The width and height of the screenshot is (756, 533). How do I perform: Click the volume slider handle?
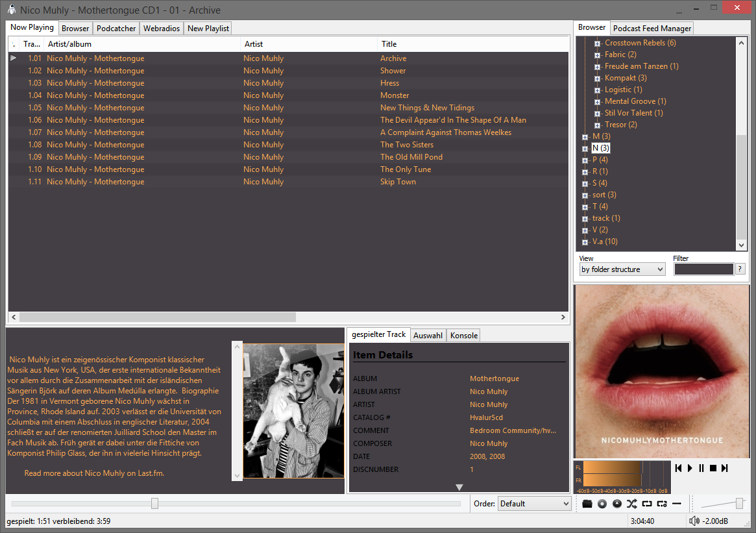click(739, 504)
